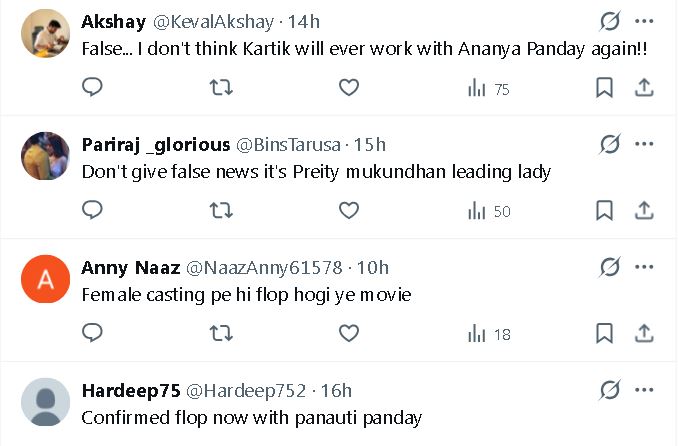View the 75 views count analytics
This screenshot has width=678, height=446.
coord(489,88)
